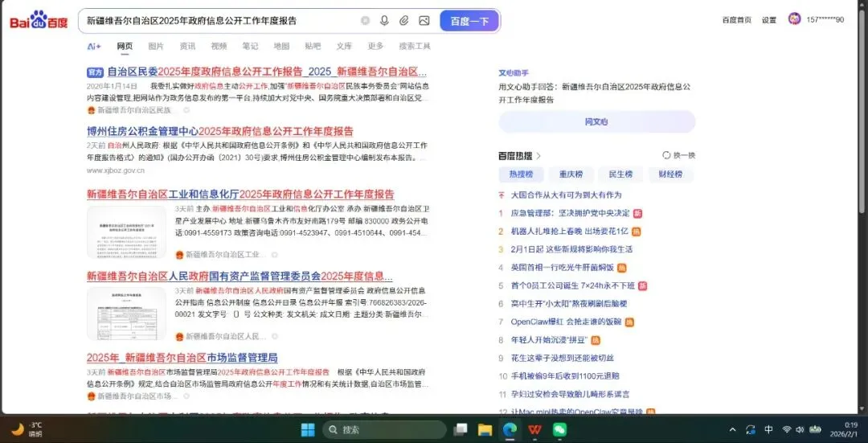868x443 pixels.
Task: Open WPS Office from taskbar
Action: [x=534, y=429]
